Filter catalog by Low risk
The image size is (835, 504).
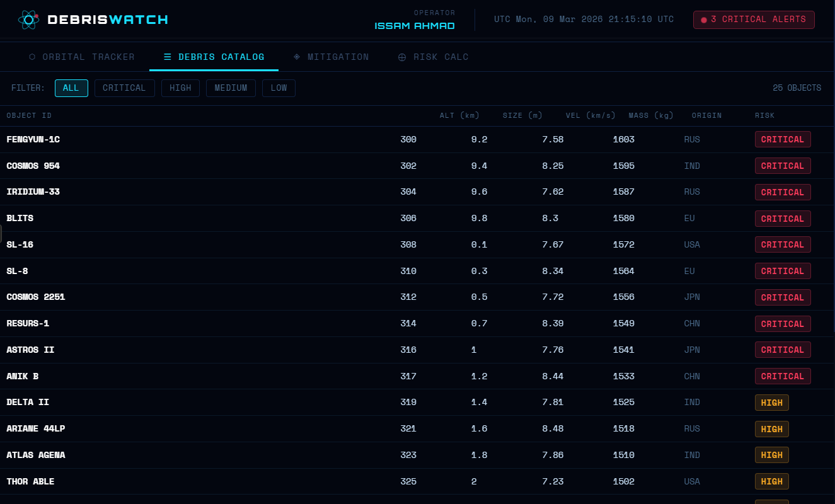tap(279, 88)
